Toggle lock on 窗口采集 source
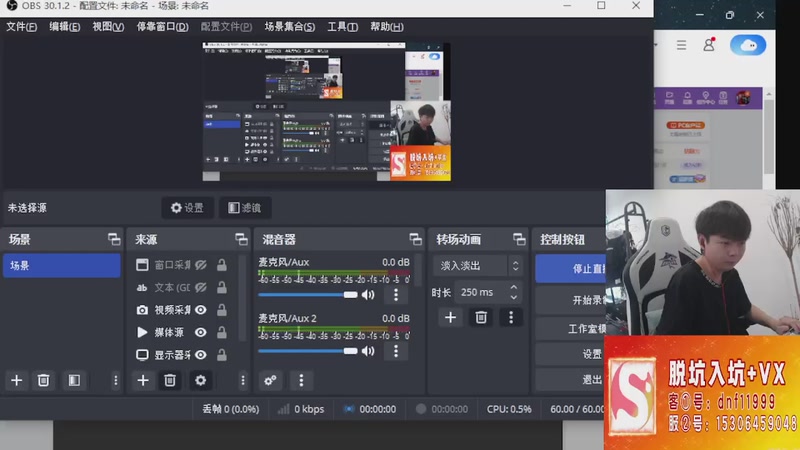This screenshot has height=450, width=800. (x=221, y=265)
